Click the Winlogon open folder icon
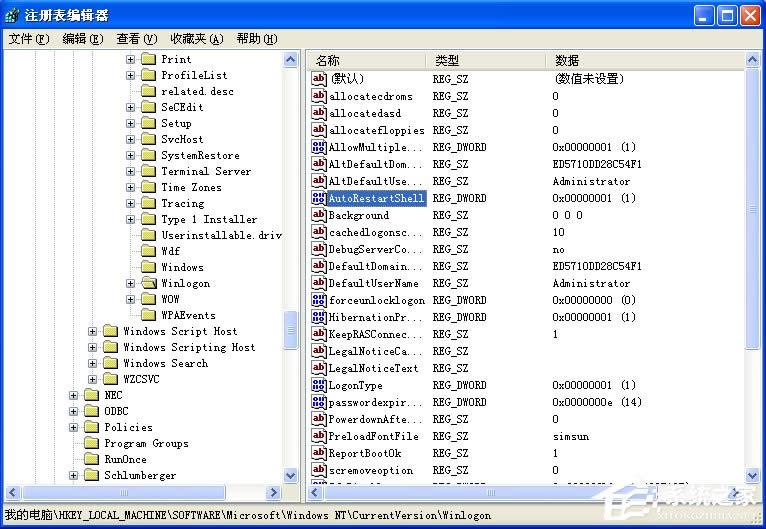The image size is (766, 529). pyautogui.click(x=149, y=283)
